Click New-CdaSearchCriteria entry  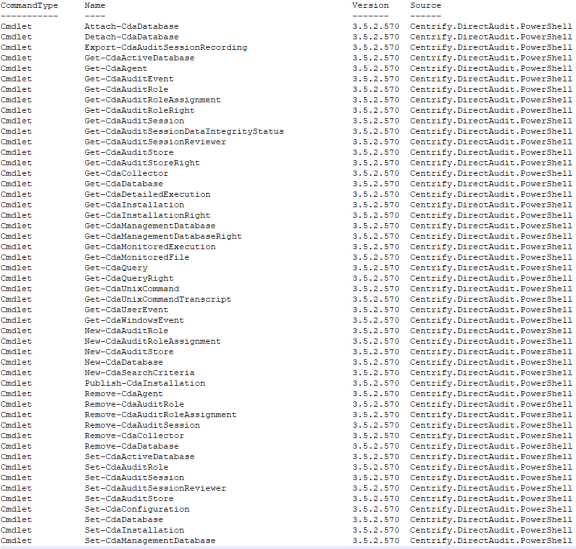tap(139, 373)
